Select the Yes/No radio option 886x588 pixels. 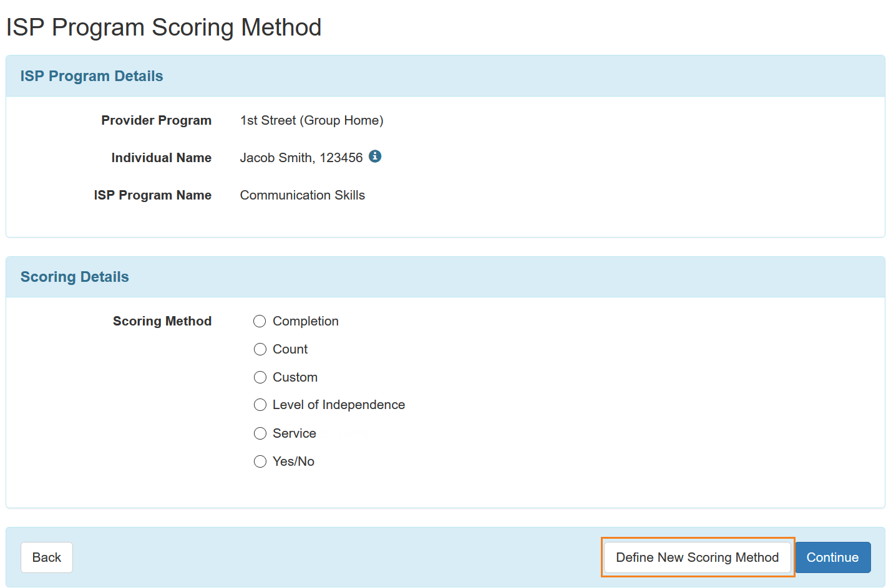(x=260, y=461)
